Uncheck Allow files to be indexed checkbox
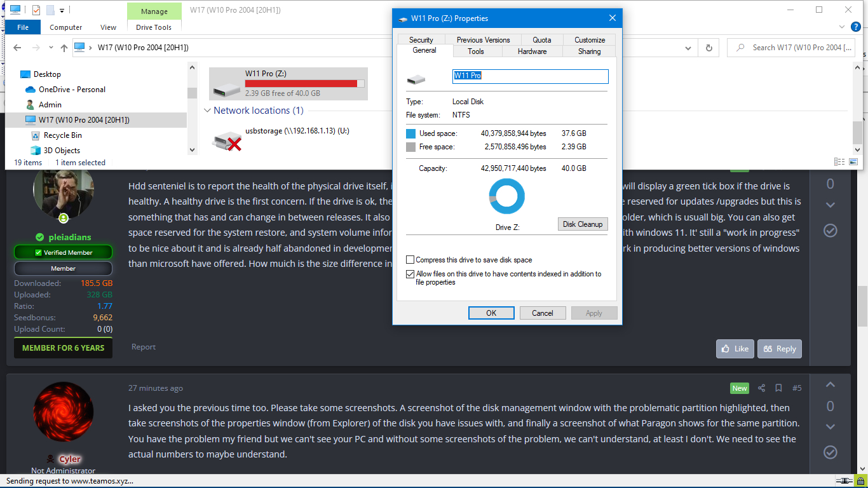This screenshot has width=868, height=488. pyautogui.click(x=410, y=274)
